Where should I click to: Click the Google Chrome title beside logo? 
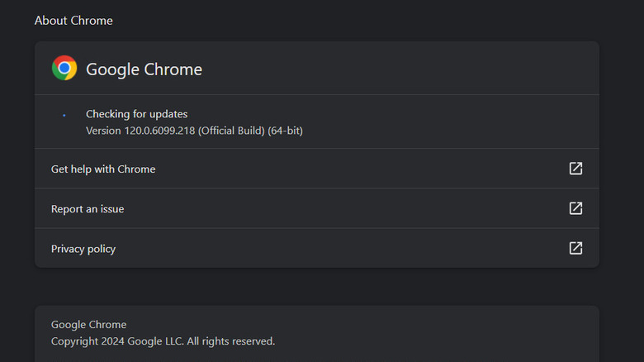(x=144, y=69)
